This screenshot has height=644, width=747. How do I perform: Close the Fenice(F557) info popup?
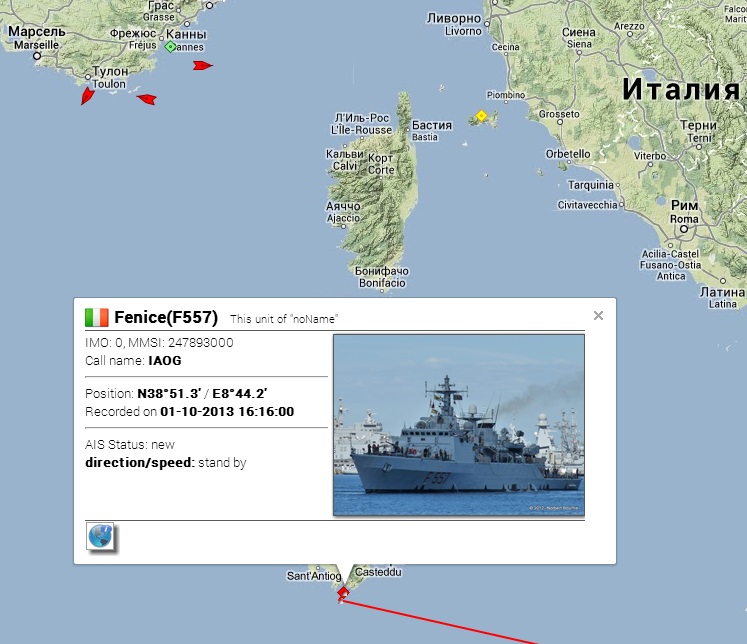click(598, 315)
